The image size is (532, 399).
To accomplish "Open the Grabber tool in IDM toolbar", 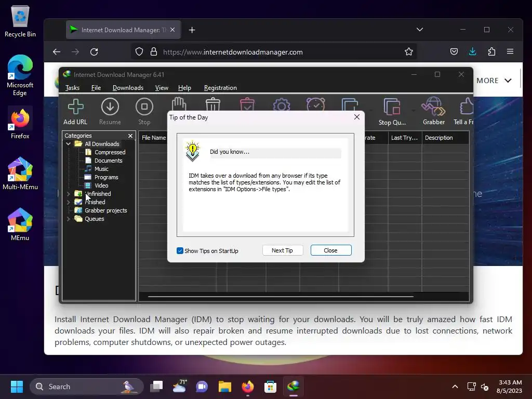I will pyautogui.click(x=434, y=112).
